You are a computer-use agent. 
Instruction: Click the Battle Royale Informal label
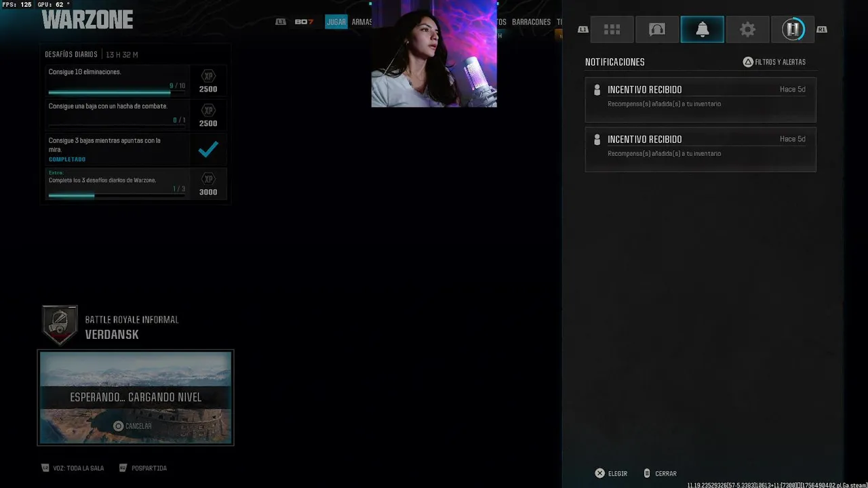(132, 320)
